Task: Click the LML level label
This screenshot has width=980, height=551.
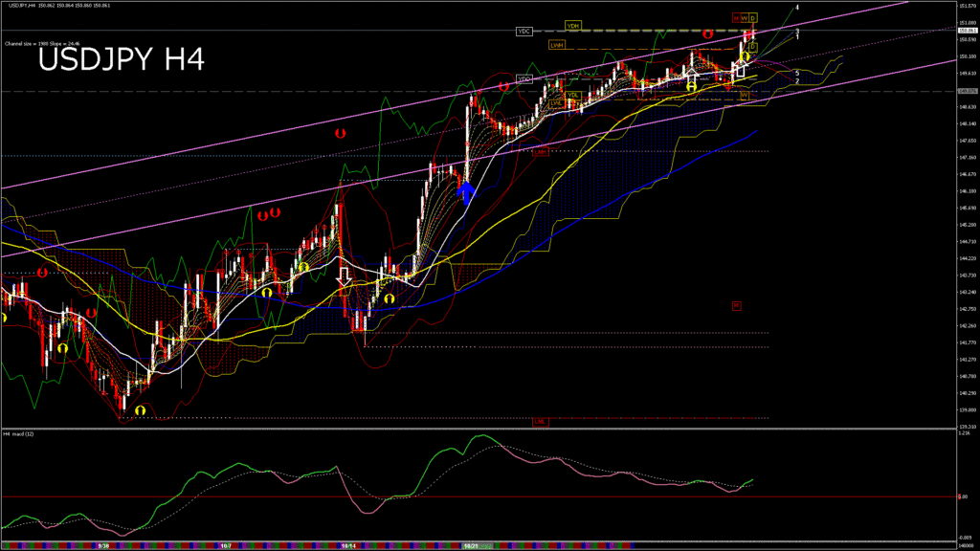Action: click(540, 422)
